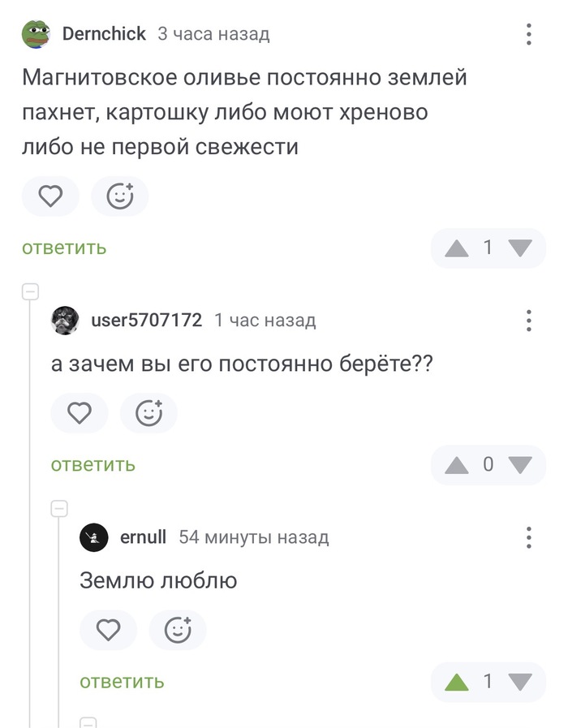Like Dernchick's comment with the heart icon
Image resolution: width=568 pixels, height=728 pixels.
50,196
